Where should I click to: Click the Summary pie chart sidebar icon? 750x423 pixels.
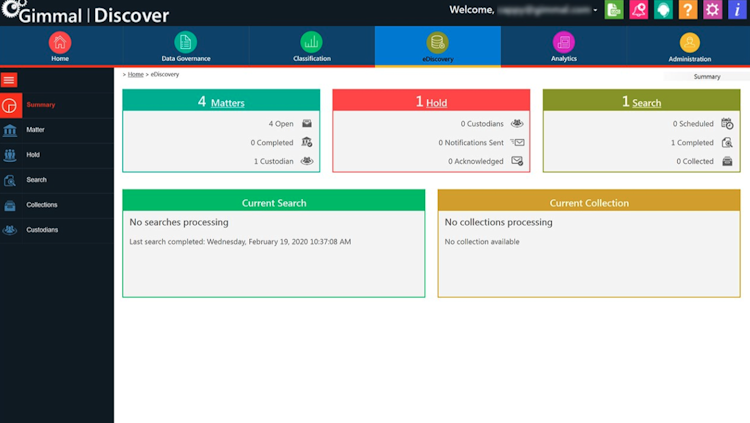pyautogui.click(x=10, y=105)
